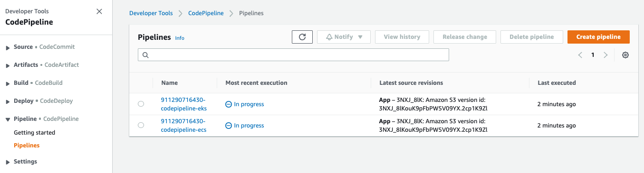The height and width of the screenshot is (173, 644).
Task: Go to the CodePipeline breadcrumb
Action: [x=206, y=13]
